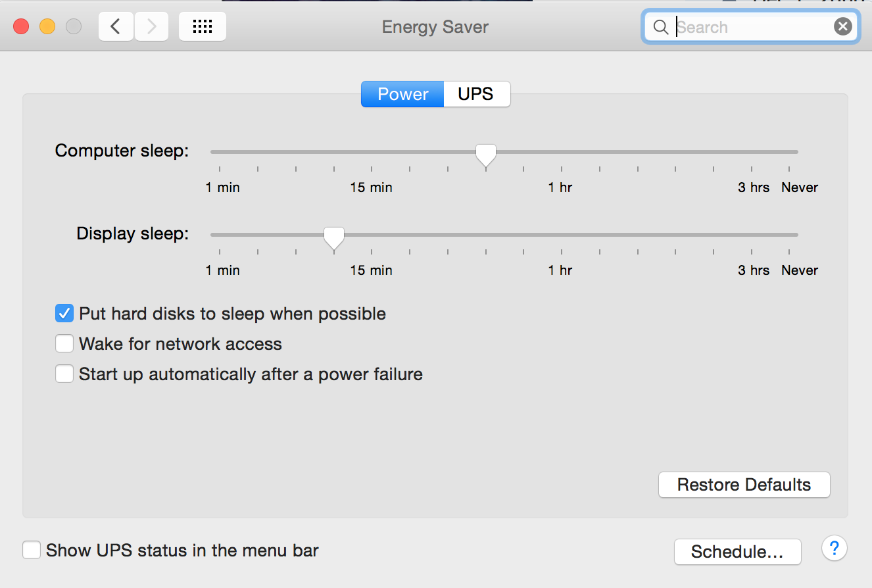Click inside the Search input field
This screenshot has width=872, height=588.
pos(752,27)
